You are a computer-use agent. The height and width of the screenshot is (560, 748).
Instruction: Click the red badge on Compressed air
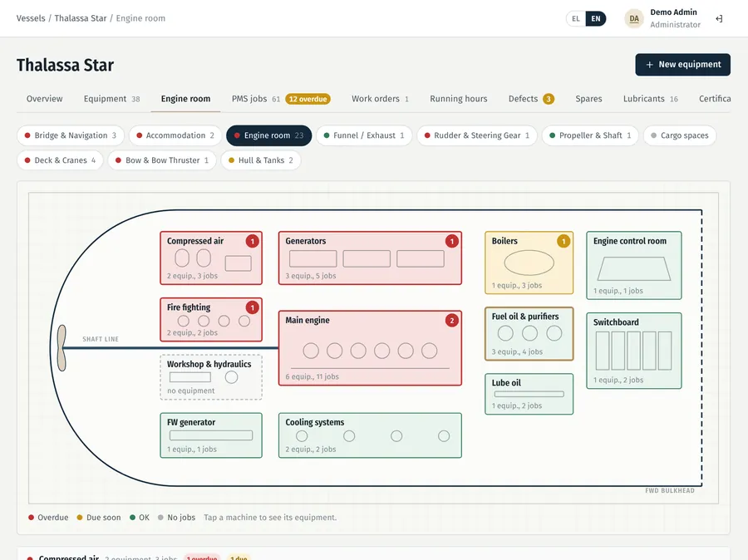coord(253,241)
